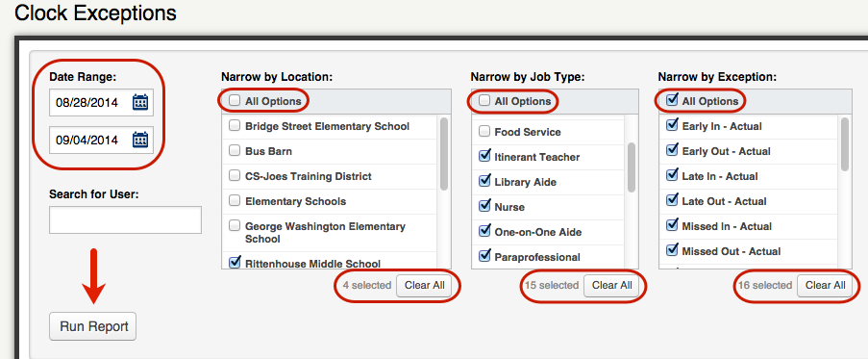This screenshot has height=359, width=868.
Task: Click the Location list scrollbar
Action: pos(444,192)
